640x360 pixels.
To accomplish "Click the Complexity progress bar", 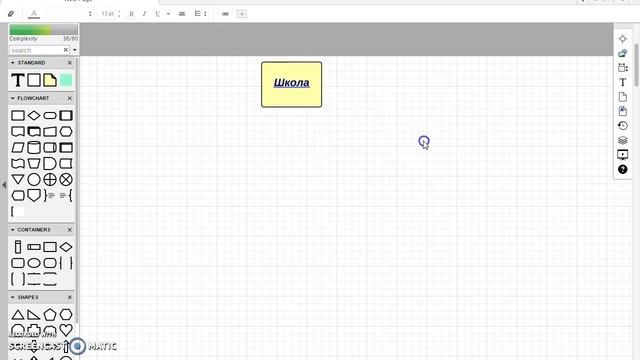I will click(x=43, y=29).
